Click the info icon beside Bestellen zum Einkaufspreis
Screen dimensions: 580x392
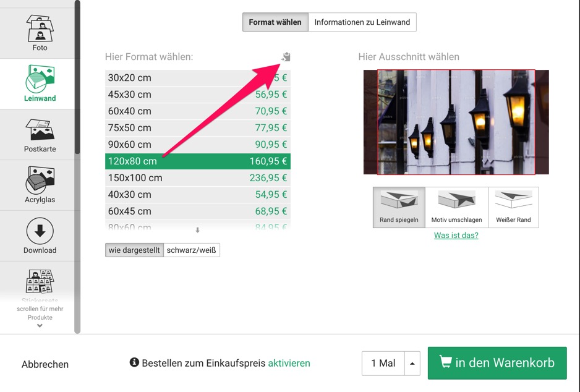coord(134,363)
